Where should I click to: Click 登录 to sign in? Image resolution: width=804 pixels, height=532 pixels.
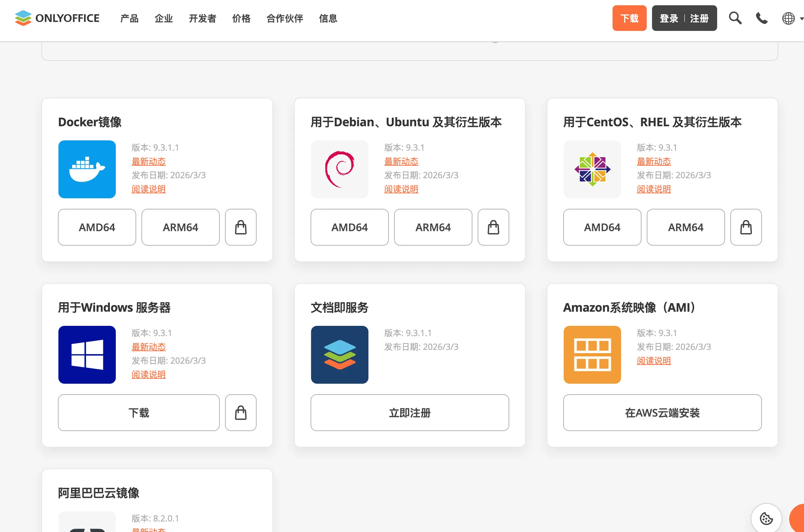(x=668, y=18)
